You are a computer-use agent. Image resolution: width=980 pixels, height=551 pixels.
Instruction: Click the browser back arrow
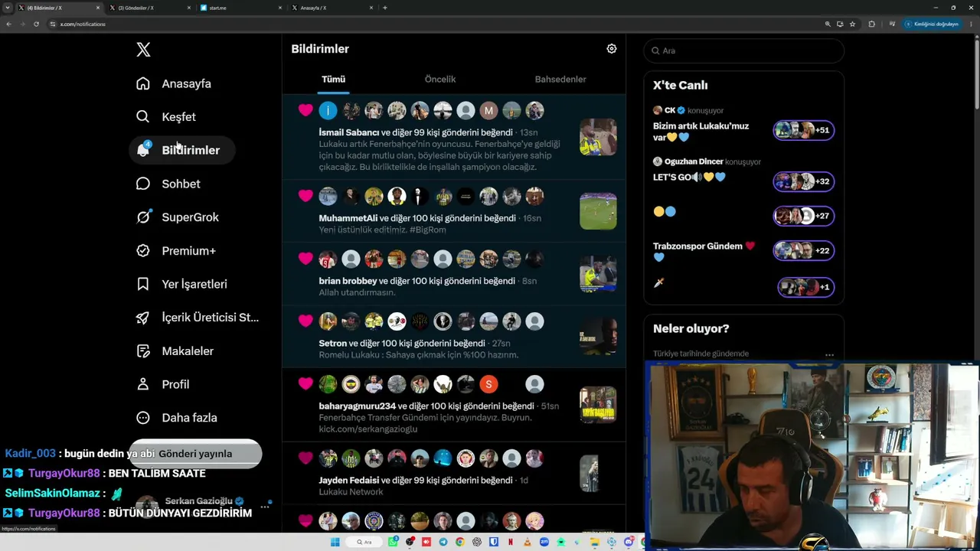[x=8, y=24]
